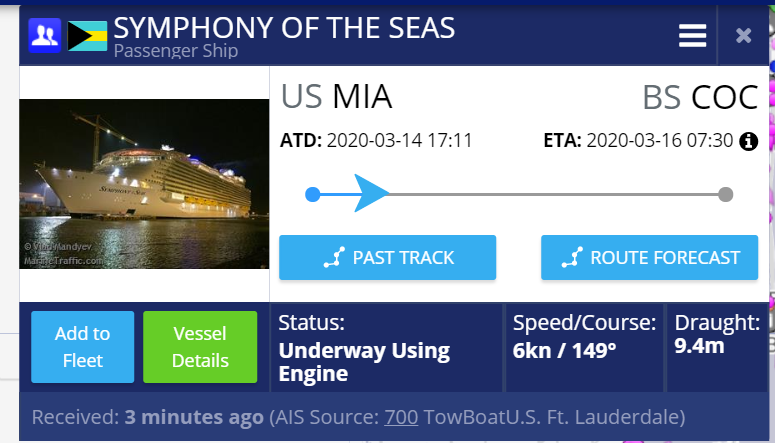Click the Speed/Course value 6kn / 149°
Image resolution: width=775 pixels, height=443 pixels.
tap(564, 351)
